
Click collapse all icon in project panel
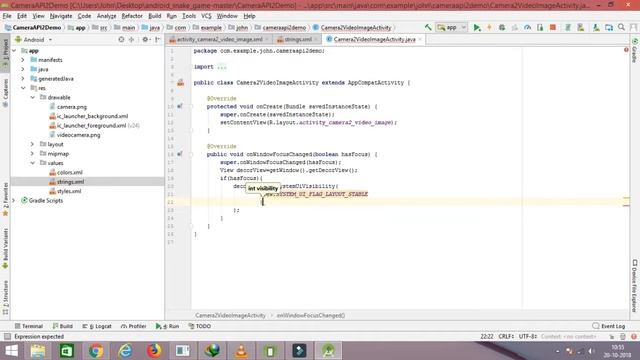pyautogui.click(x=131, y=40)
